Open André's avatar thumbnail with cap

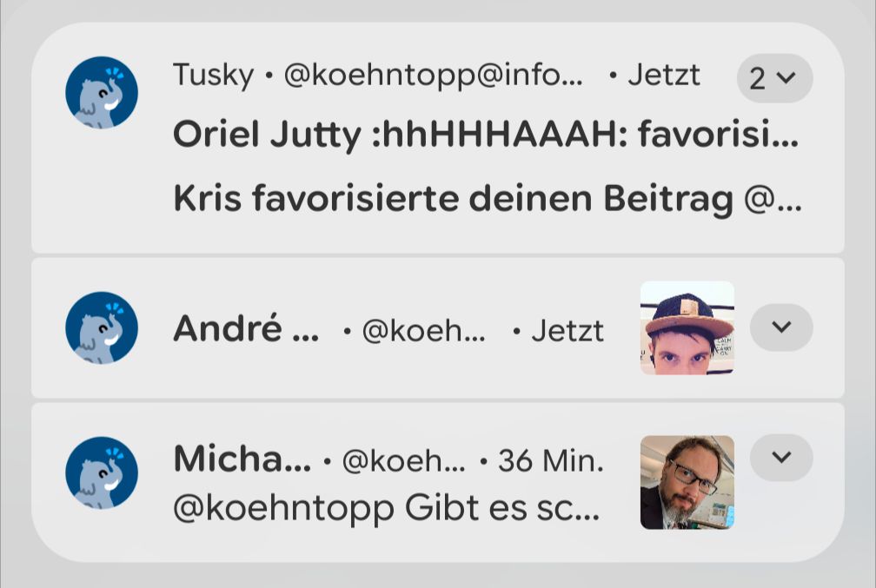pos(687,327)
